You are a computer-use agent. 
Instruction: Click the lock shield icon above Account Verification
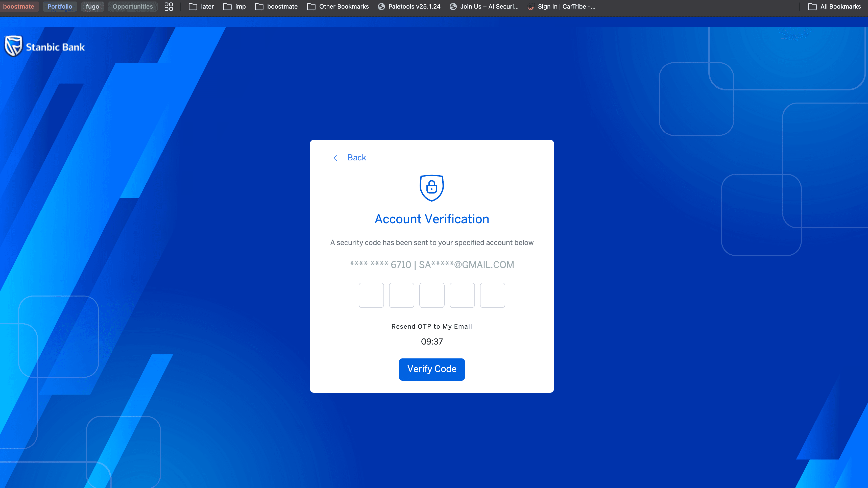[432, 188]
